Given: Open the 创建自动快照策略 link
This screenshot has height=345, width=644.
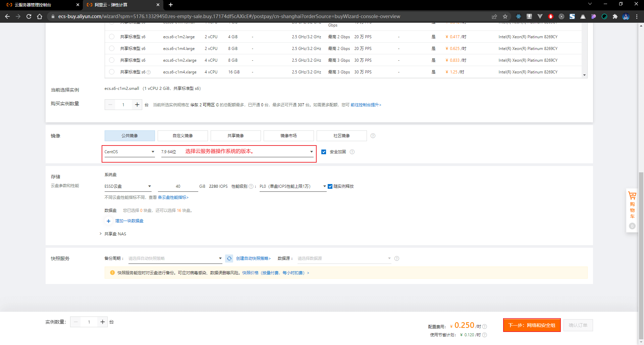Looking at the screenshot, I should click(253, 258).
